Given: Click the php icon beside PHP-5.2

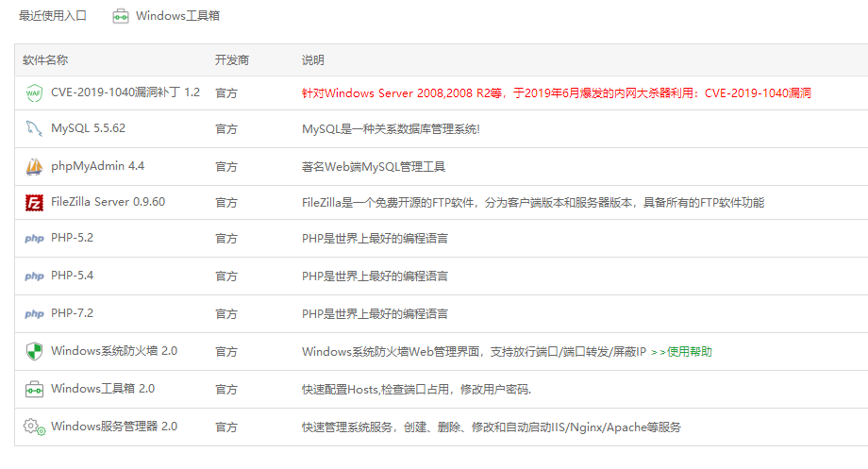Looking at the screenshot, I should (x=34, y=239).
